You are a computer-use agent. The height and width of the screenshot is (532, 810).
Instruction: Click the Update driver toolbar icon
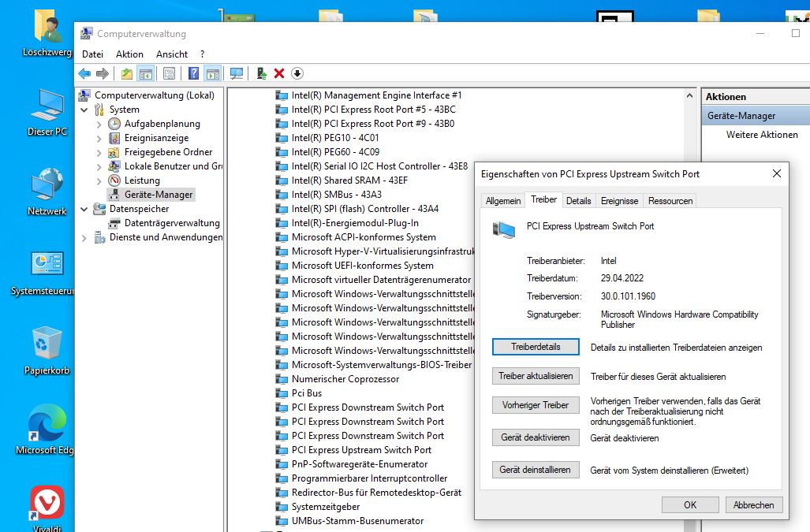click(261, 74)
